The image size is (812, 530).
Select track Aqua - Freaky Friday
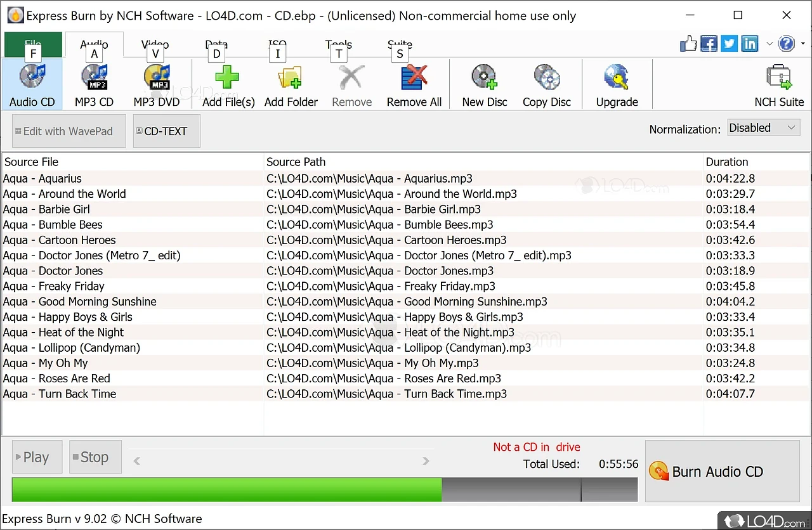[54, 286]
